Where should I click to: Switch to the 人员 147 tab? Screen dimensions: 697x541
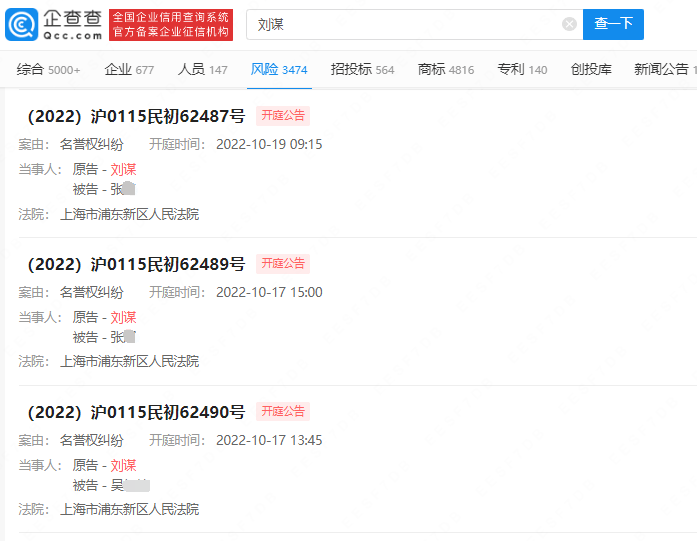(x=202, y=69)
